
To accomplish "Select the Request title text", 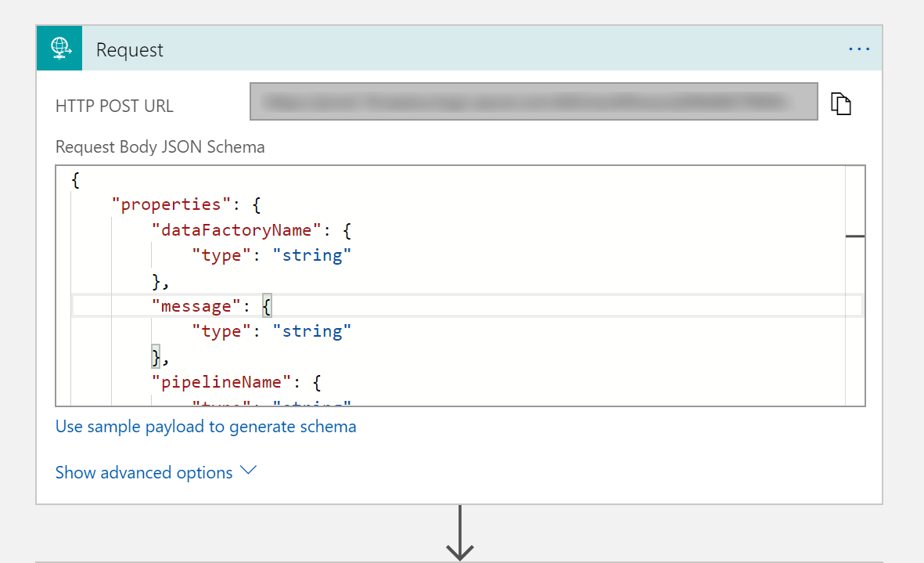I will tap(129, 49).
